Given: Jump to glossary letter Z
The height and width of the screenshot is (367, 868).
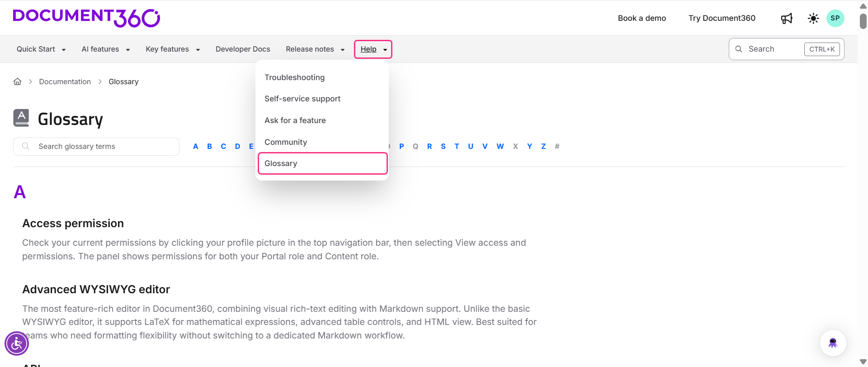Looking at the screenshot, I should [x=543, y=146].
